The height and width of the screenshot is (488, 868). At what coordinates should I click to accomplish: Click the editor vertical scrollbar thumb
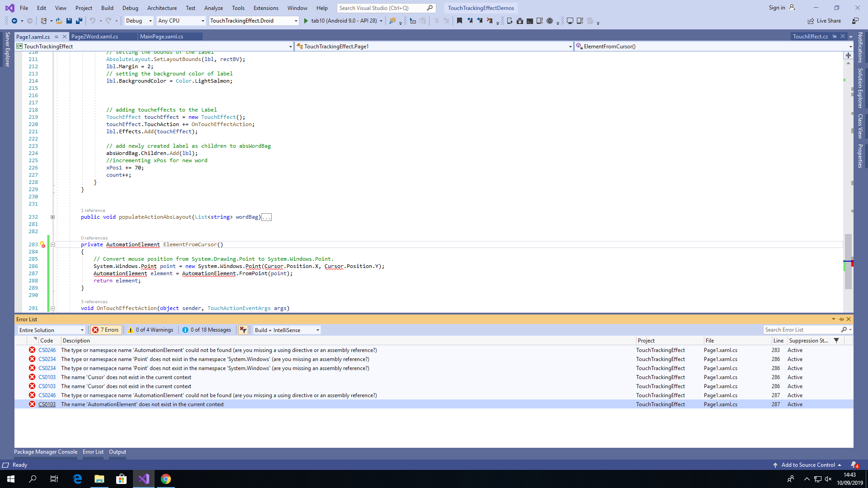[x=848, y=262]
